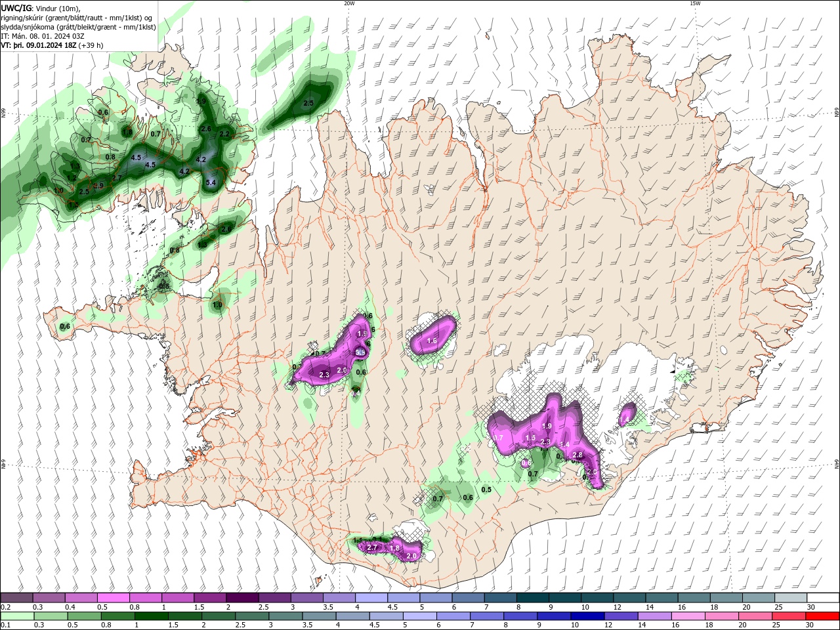The image size is (840, 630).
Task: Click the dusky mauve swatch above label '0.2'
Action: tap(16, 597)
